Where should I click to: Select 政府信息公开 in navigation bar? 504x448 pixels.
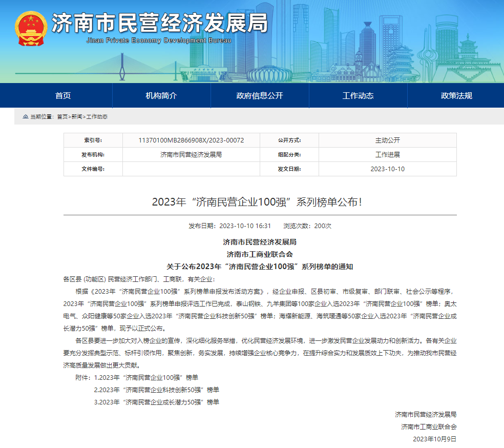pyautogui.click(x=260, y=96)
